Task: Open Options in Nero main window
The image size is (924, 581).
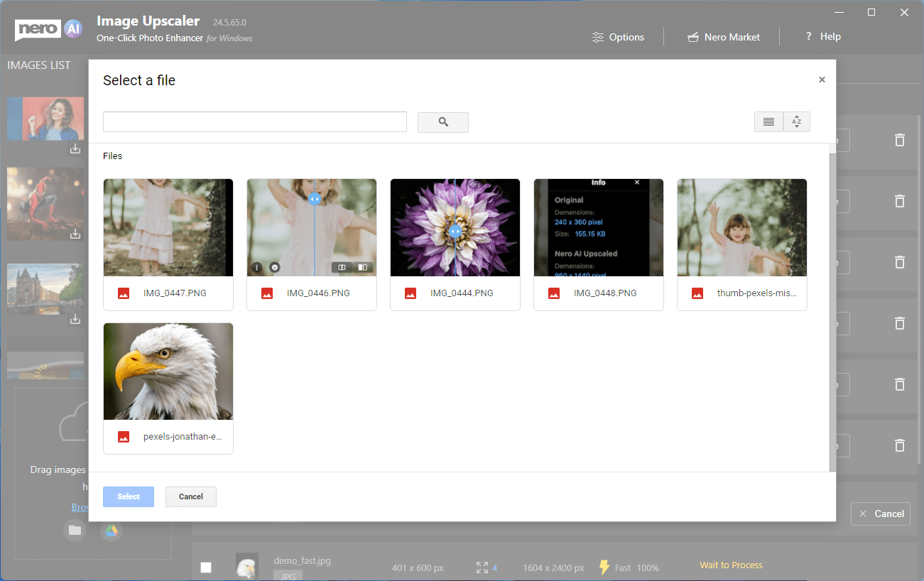Action: point(618,37)
